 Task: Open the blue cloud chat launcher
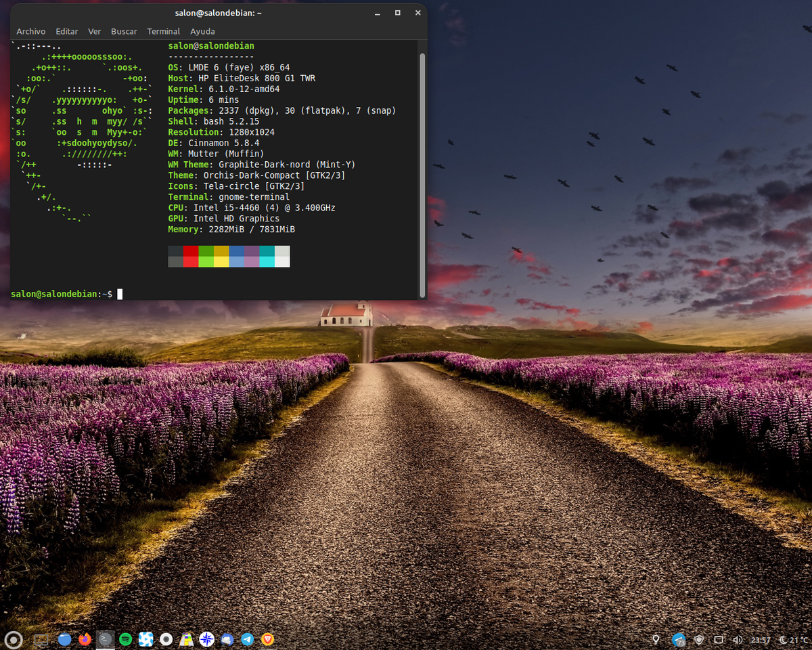click(x=227, y=638)
